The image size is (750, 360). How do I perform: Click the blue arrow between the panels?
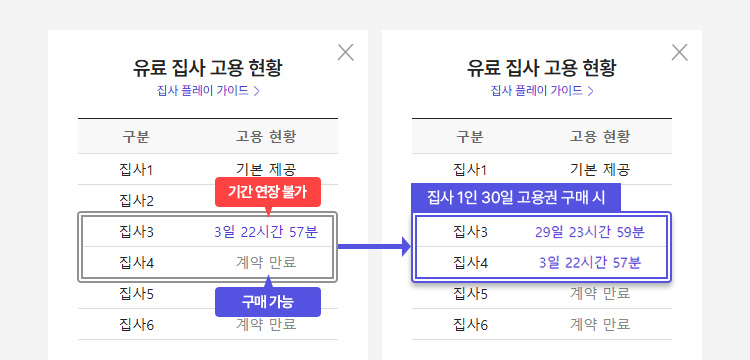click(375, 247)
